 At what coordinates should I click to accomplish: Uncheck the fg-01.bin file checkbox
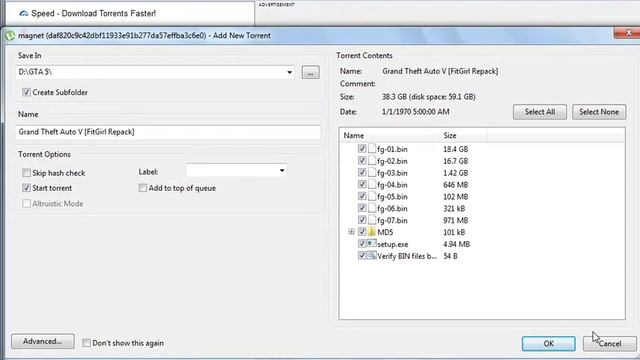click(x=362, y=149)
